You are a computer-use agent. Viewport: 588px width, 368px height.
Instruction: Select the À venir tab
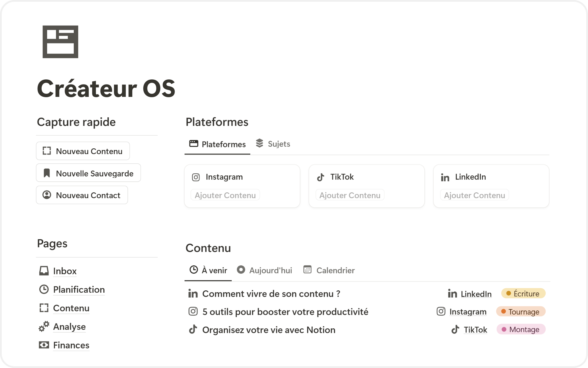(x=208, y=270)
